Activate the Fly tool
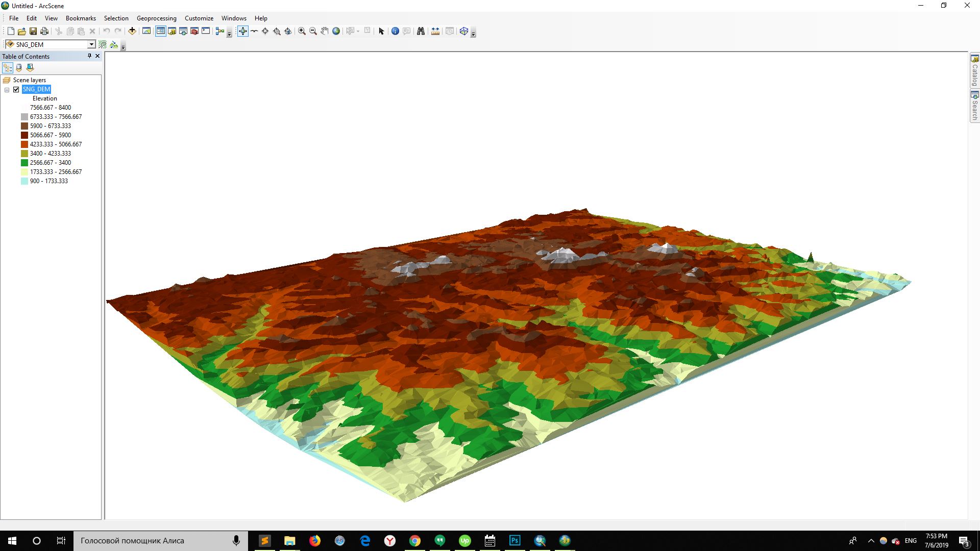 [x=254, y=31]
